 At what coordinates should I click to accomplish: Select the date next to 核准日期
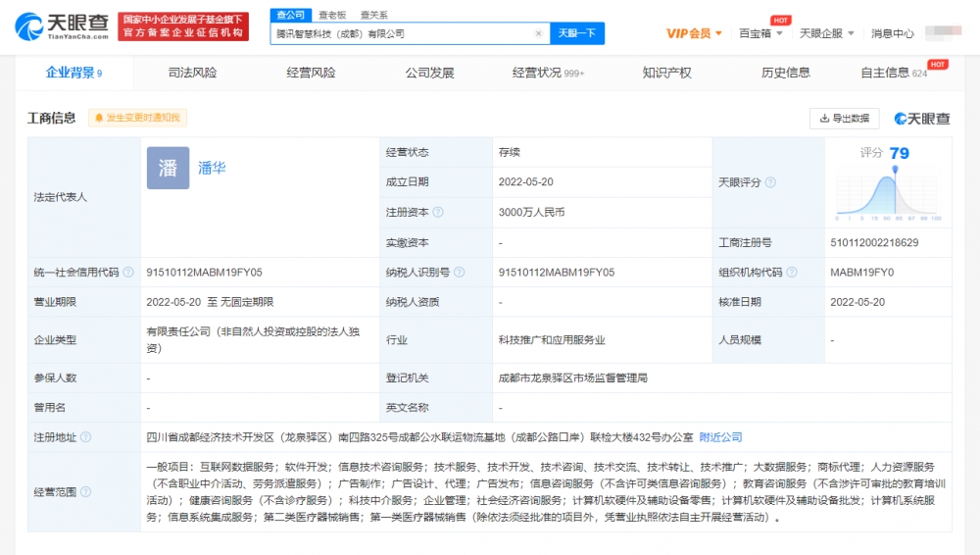857,302
